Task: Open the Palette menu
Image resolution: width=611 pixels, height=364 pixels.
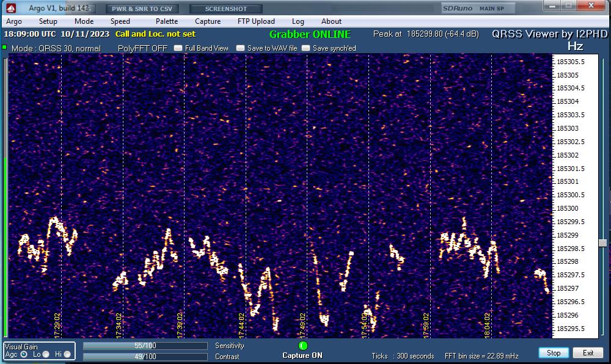Action: tap(167, 21)
